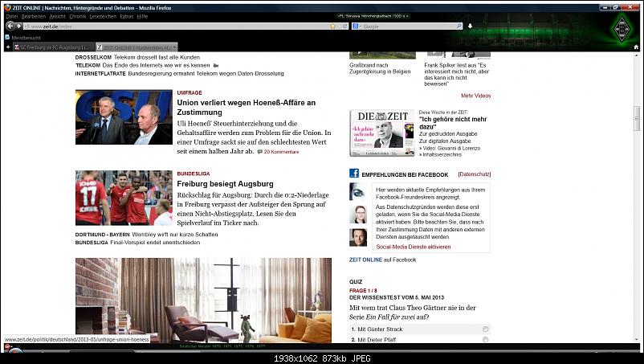Screen dimensions: 644x364
Task: Open Internetflatrate Bundesregierung ermahnt Telekom link
Action: point(180,74)
